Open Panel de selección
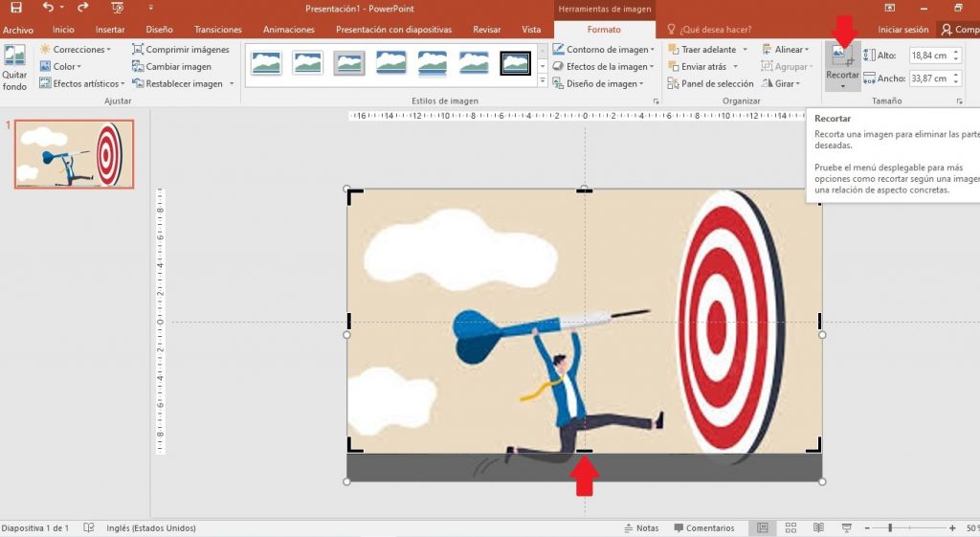This screenshot has height=537, width=980. coord(711,83)
